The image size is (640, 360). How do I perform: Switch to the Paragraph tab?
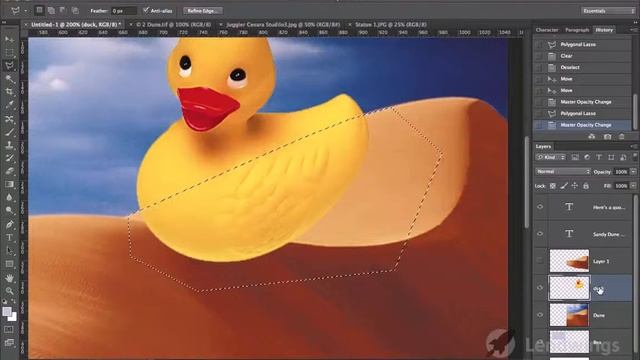click(x=577, y=30)
